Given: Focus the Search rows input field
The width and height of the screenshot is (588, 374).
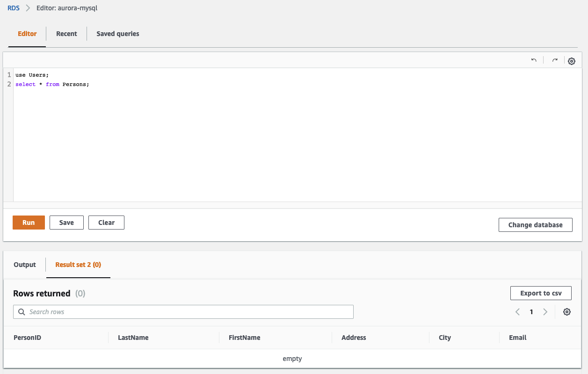Looking at the screenshot, I should click(x=187, y=312).
